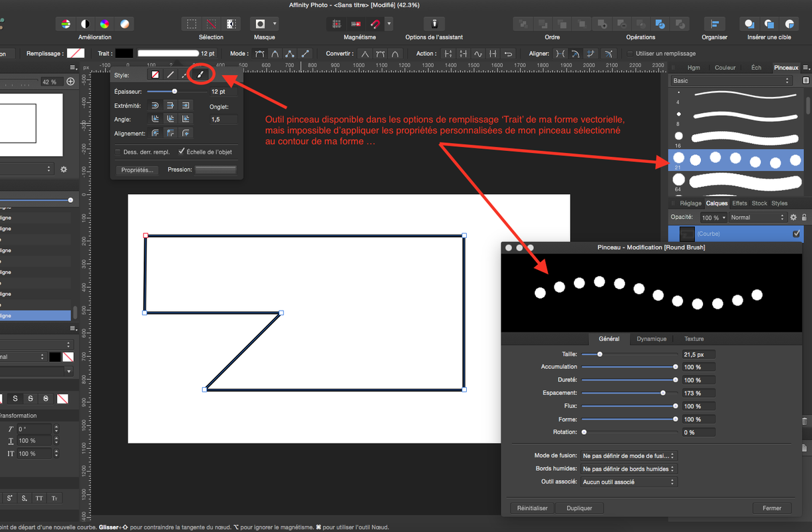Image resolution: width=812 pixels, height=532 pixels.
Task: Set round cap in Extrémité row
Action: point(155,105)
